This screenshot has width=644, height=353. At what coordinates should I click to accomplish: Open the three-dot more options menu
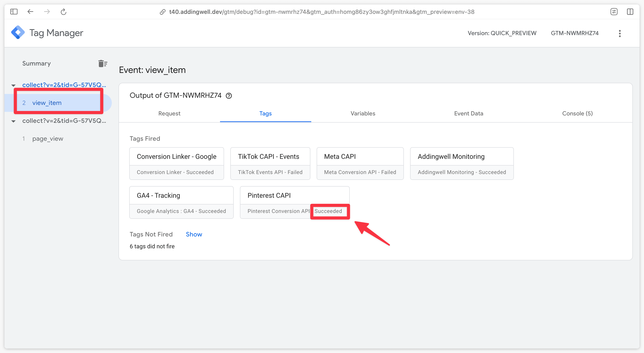(619, 33)
